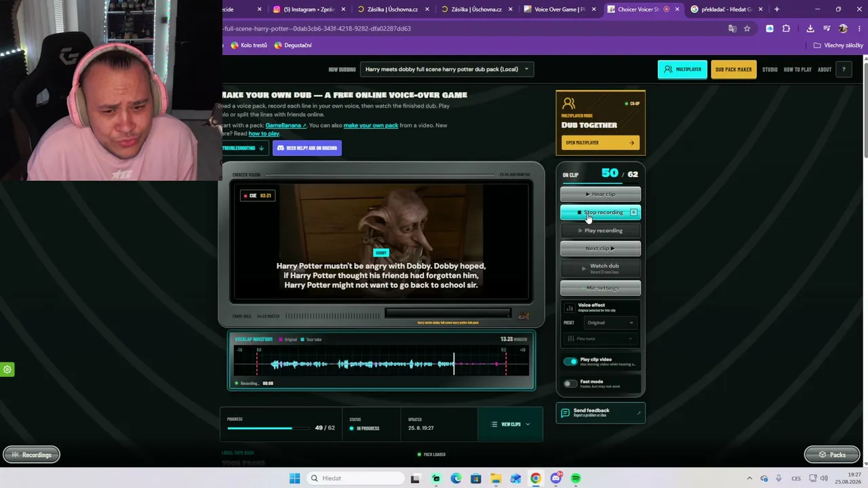
Task: Open the Dub Pack Maker
Action: pyautogui.click(x=733, y=69)
